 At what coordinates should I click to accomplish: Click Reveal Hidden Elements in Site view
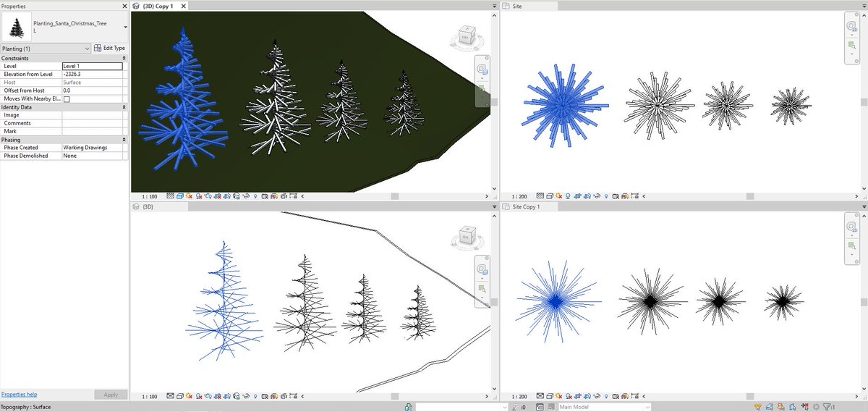[x=605, y=196]
